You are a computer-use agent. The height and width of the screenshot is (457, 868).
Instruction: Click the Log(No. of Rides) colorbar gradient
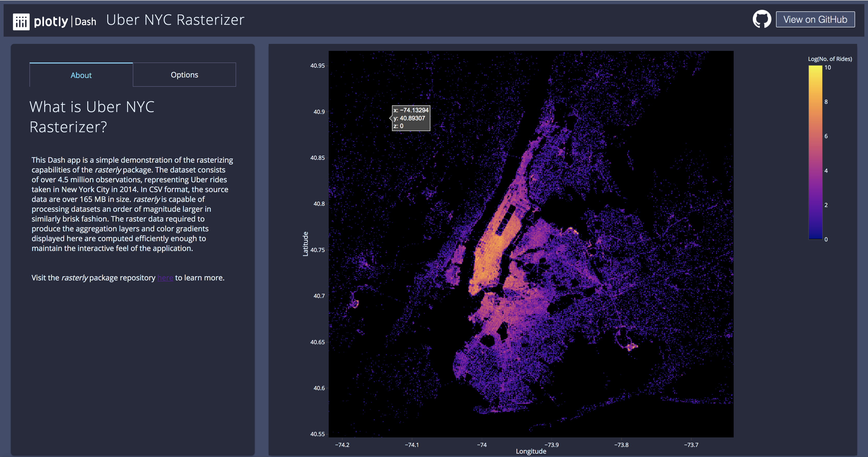(816, 152)
